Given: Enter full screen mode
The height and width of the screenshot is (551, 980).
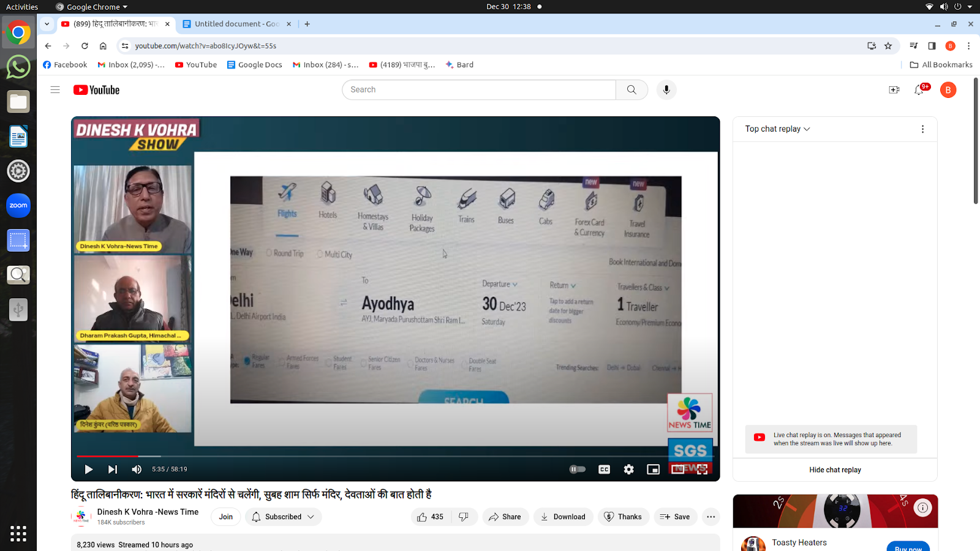Looking at the screenshot, I should click(x=702, y=470).
